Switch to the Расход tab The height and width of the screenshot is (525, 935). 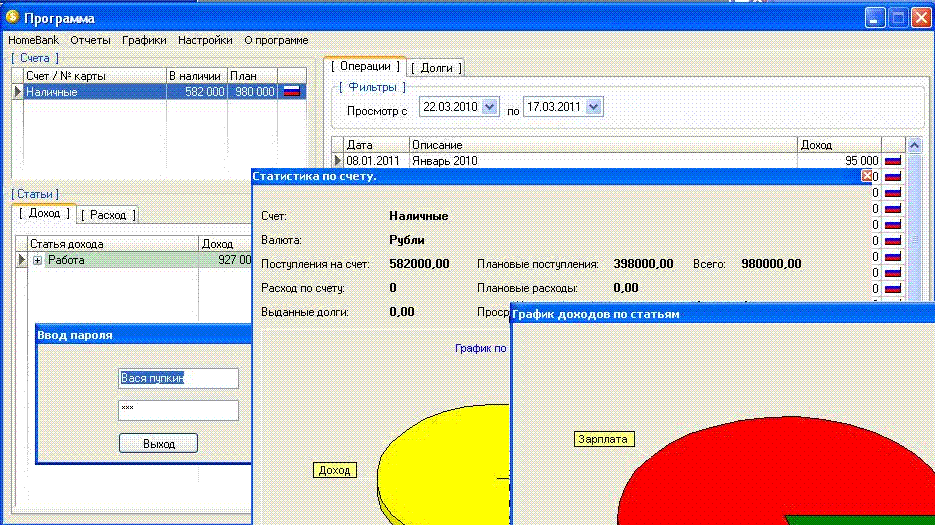[108, 215]
